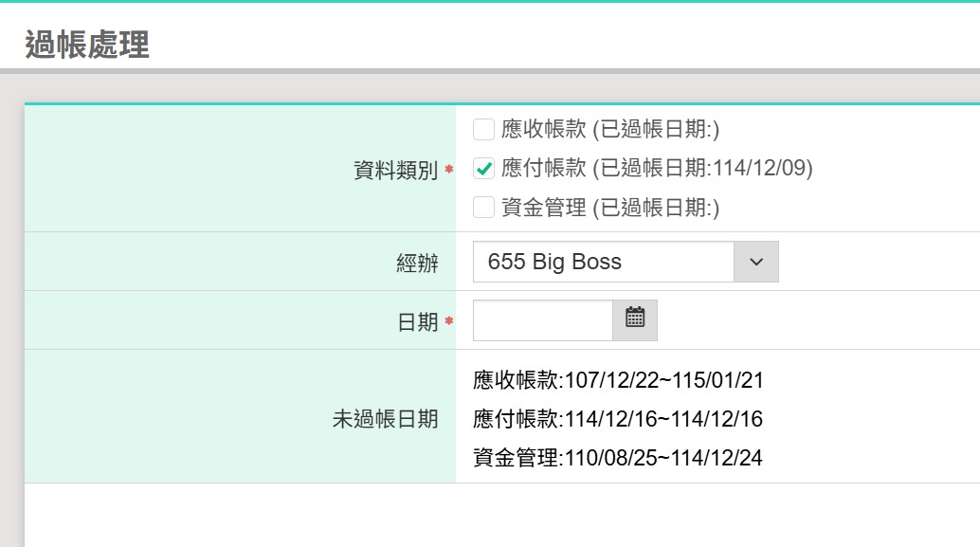Click the 經辦 field label
This screenshot has height=547, width=980.
coord(417,264)
